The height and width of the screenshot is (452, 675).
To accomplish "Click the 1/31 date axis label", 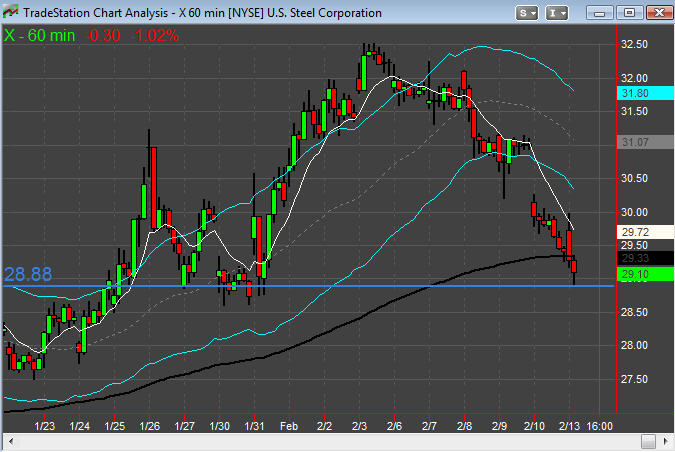I will click(254, 426).
